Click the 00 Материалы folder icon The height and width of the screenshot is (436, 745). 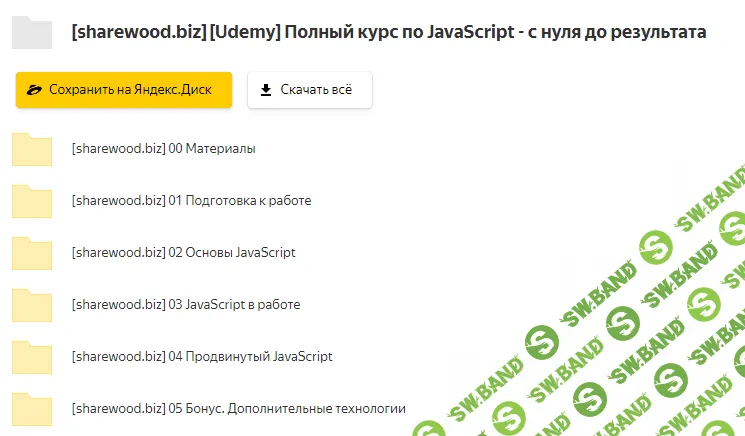(31, 149)
